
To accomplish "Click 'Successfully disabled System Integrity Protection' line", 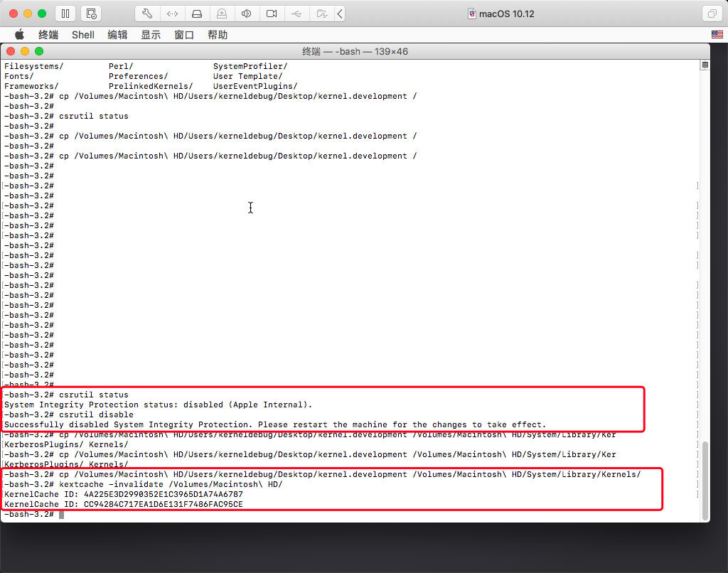I will pyautogui.click(x=275, y=424).
